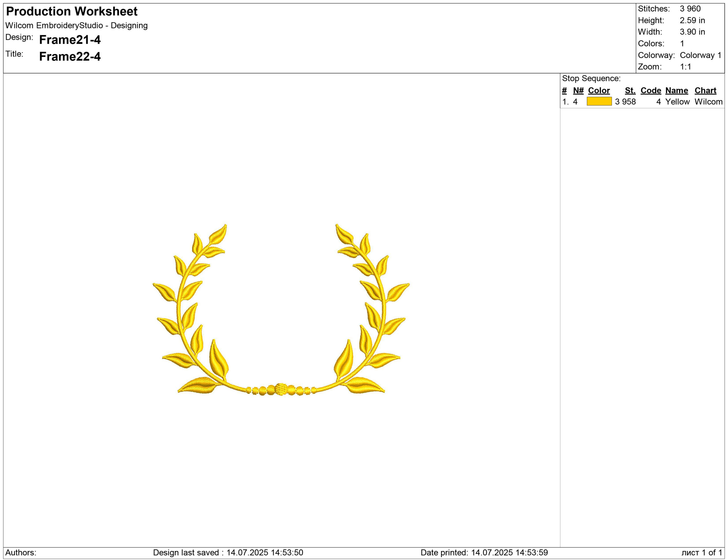Click the design name Frame21-4
Screen dimensions: 728x560
[x=70, y=40]
